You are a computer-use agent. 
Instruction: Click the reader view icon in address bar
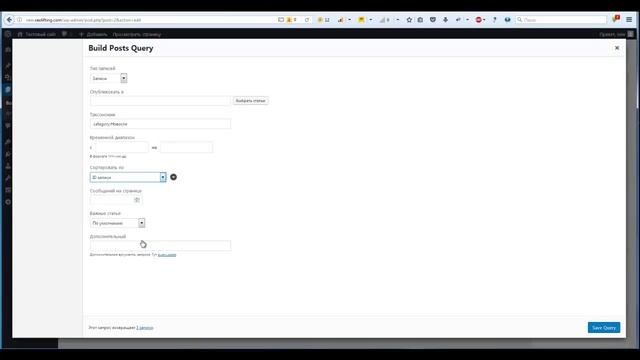(x=281, y=20)
